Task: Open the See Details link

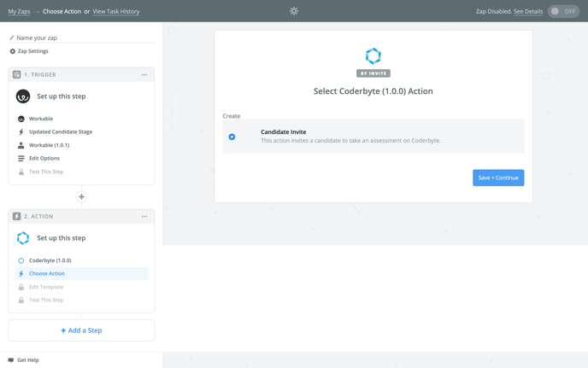Action: [x=528, y=11]
